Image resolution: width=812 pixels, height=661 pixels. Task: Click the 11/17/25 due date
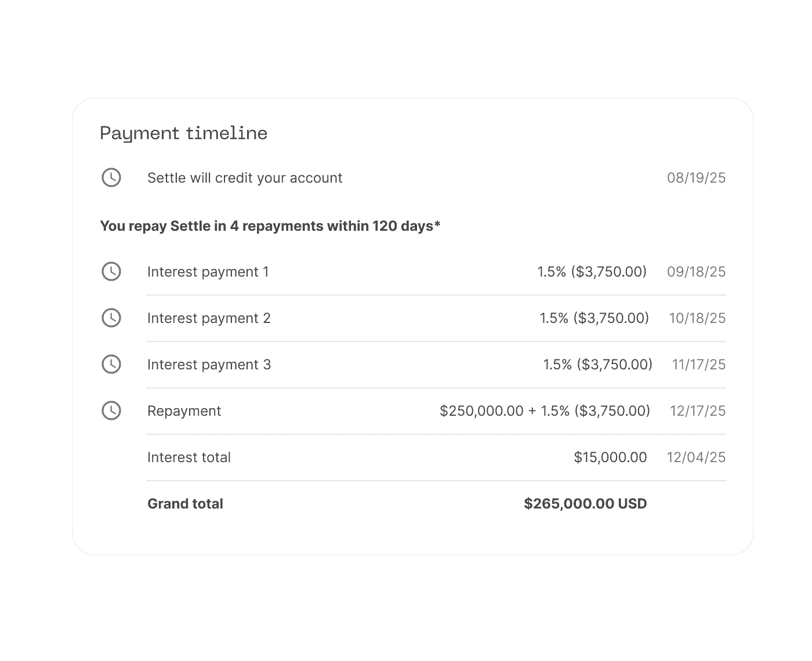(x=698, y=365)
